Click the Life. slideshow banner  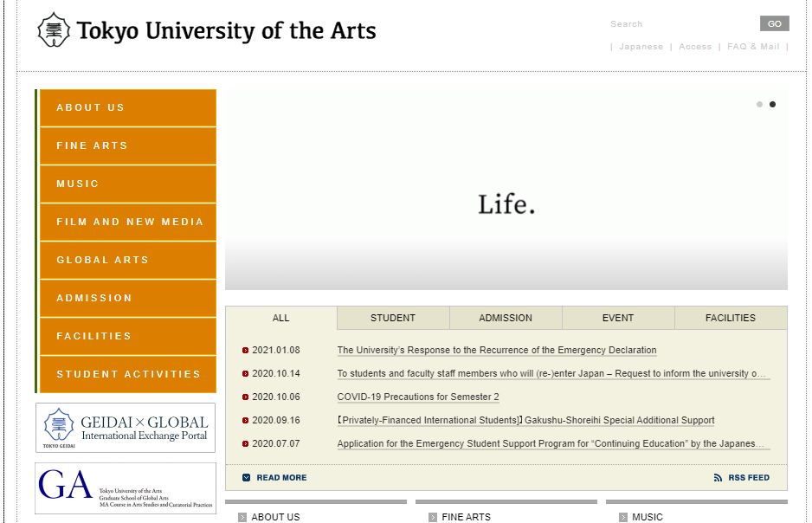pos(506,190)
